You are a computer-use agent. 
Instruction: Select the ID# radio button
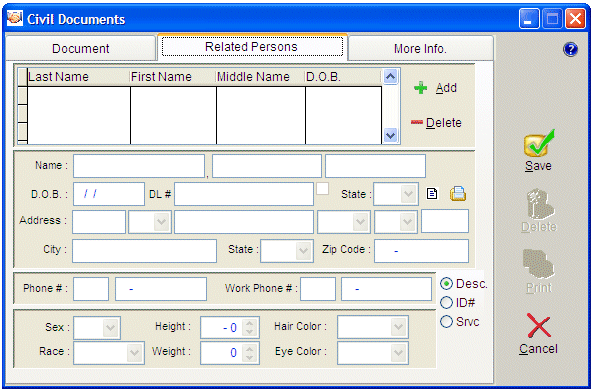pyautogui.click(x=447, y=302)
